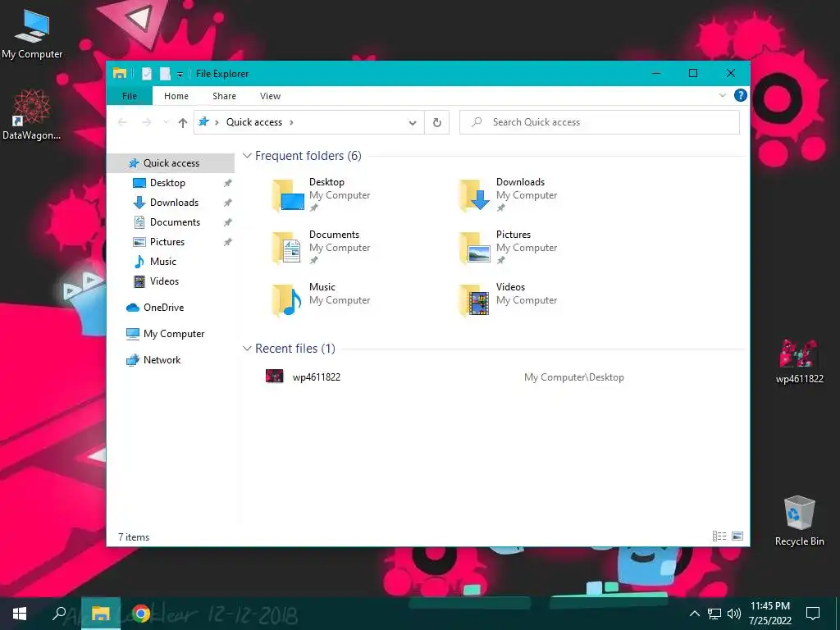Select Documents in navigation pane
Screen dimensions: 840x630
click(x=175, y=221)
